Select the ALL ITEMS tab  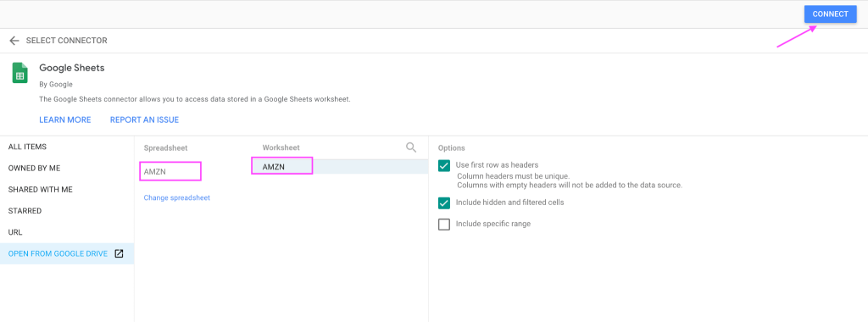27,147
